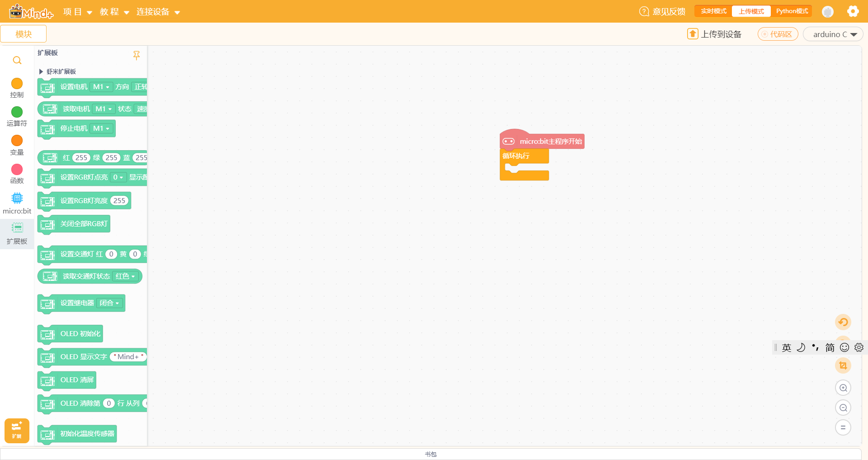Toggle IME punctuation mode
The image size is (868, 460).
[x=816, y=347]
